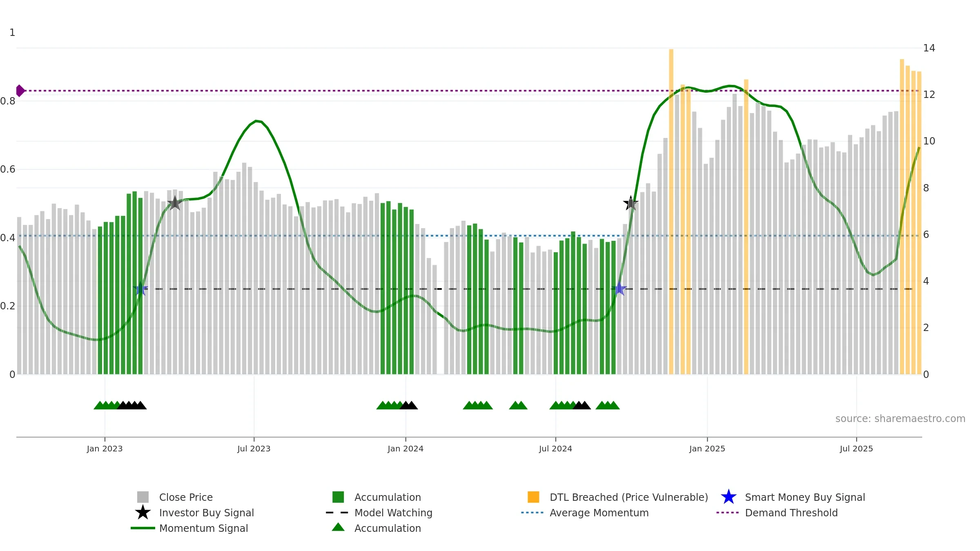Click the blue star marker near September 2024

pyautogui.click(x=619, y=289)
